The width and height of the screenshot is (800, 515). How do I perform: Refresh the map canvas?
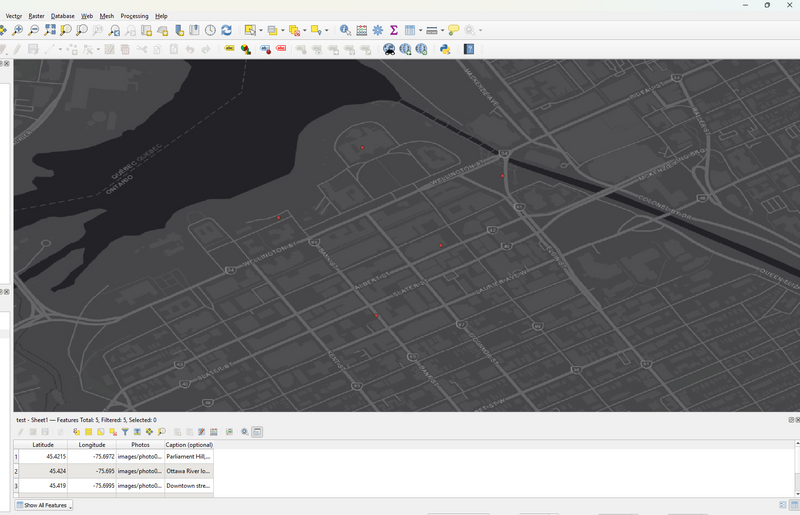click(x=227, y=31)
